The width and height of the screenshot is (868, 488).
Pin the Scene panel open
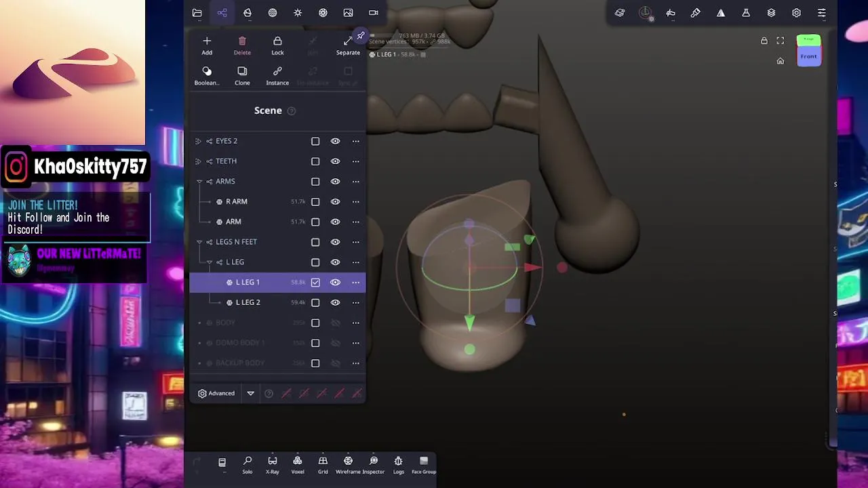(x=361, y=35)
